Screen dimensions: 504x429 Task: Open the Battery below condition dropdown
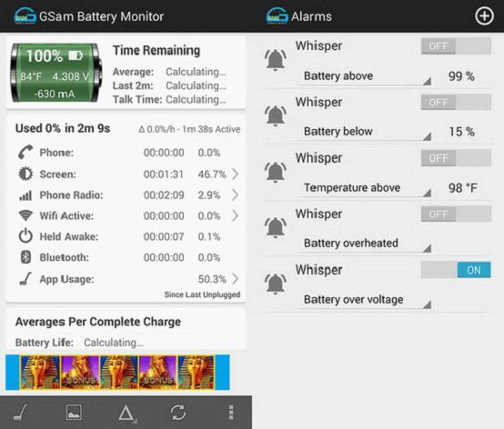click(x=365, y=132)
